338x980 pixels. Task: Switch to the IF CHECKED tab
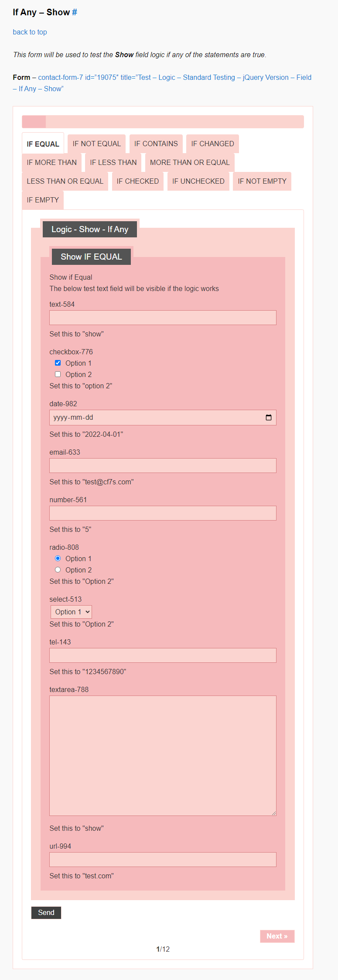click(137, 182)
